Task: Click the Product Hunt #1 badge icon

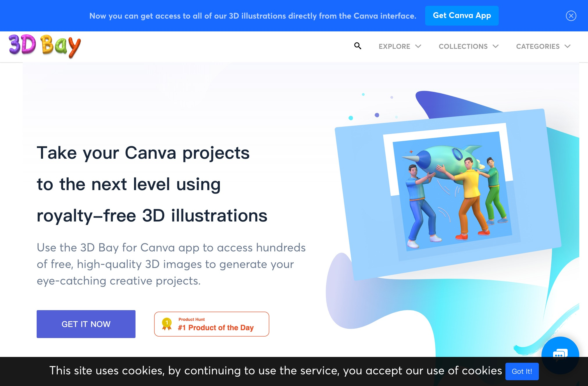Action: coord(167,324)
